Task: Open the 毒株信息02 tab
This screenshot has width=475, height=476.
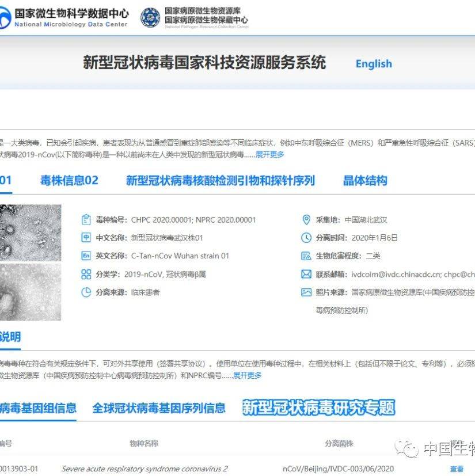Action: 69,181
